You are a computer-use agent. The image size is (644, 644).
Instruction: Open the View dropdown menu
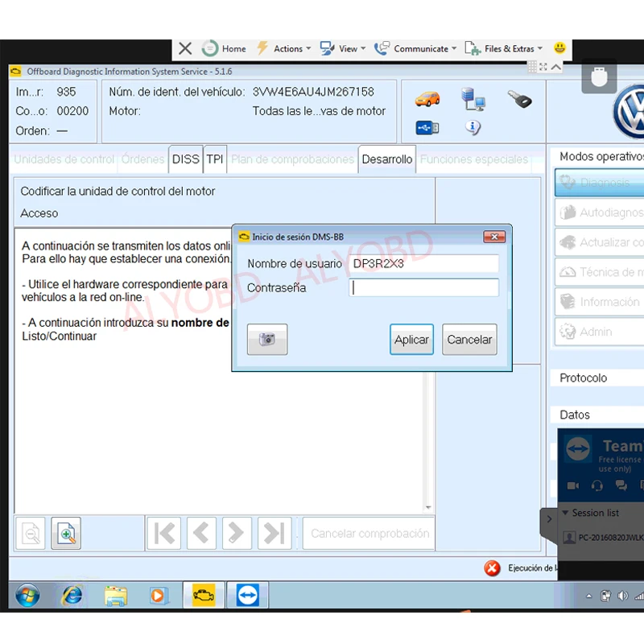pos(343,48)
